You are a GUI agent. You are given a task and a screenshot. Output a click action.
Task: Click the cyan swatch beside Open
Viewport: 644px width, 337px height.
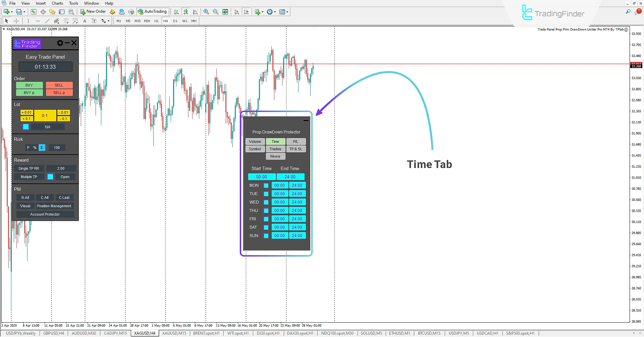pos(50,177)
